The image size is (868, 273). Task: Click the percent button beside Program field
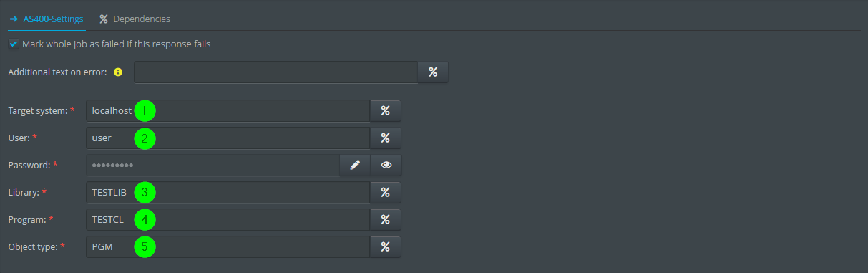coord(385,220)
